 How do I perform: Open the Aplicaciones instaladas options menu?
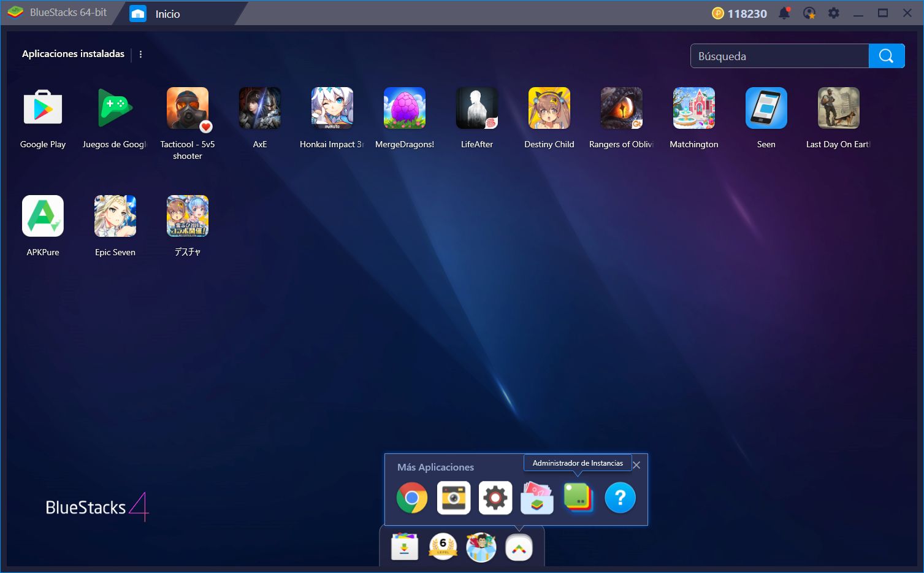(x=140, y=54)
